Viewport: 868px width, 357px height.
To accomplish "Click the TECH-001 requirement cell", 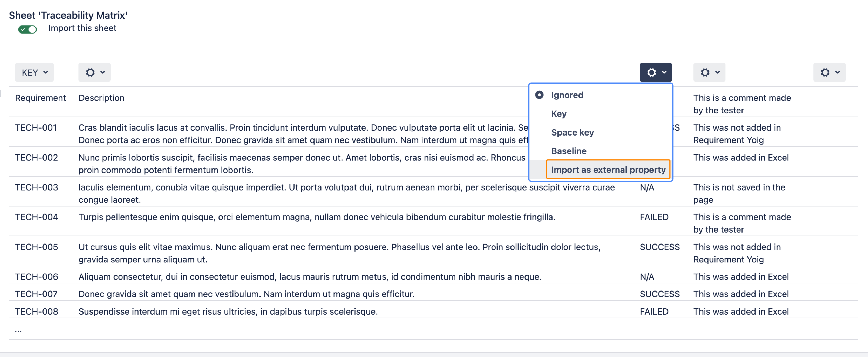I will [36, 128].
